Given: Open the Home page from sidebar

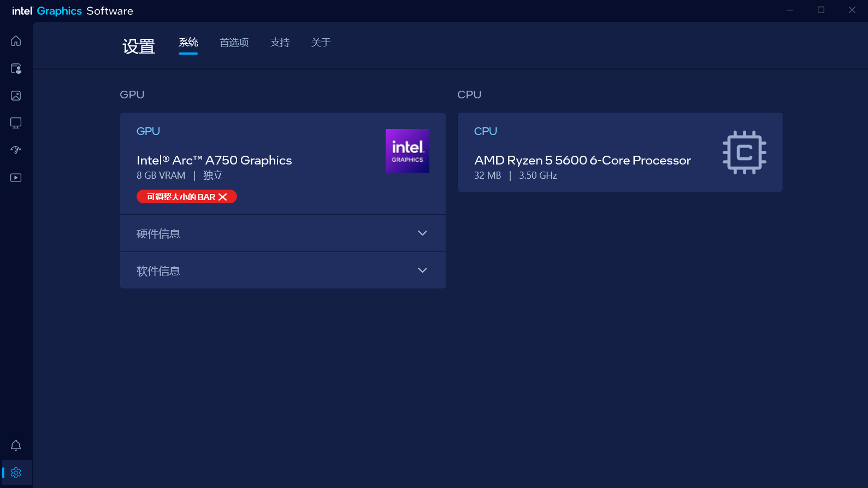Looking at the screenshot, I should tap(16, 41).
